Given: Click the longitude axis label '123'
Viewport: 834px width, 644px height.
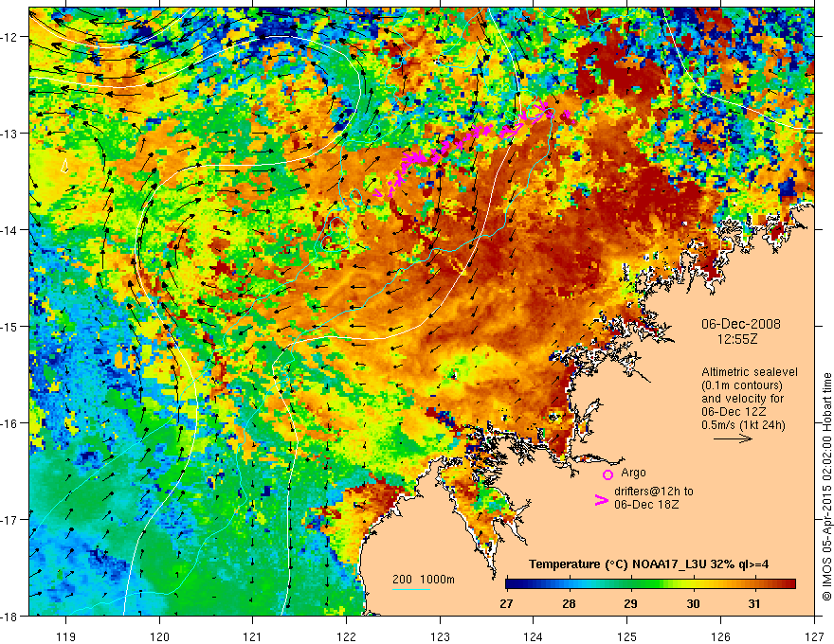Looking at the screenshot, I should click(x=440, y=636).
